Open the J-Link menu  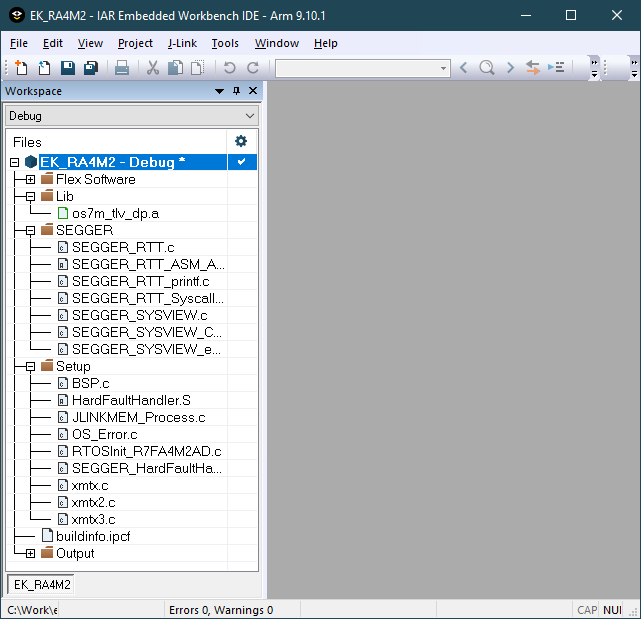[182, 43]
